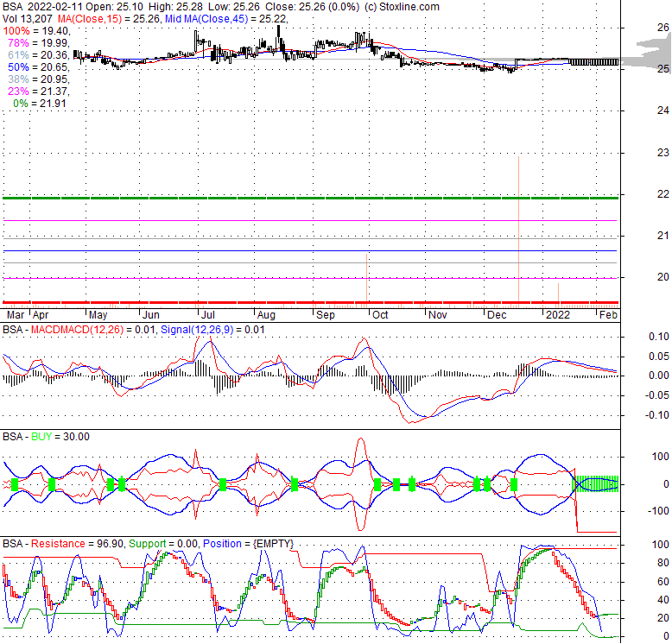672x644 pixels.
Task: Click the magenta horizontal line near 20
Action: (259, 278)
